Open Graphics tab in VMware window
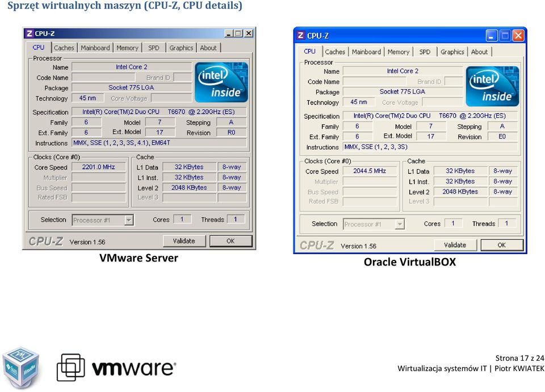Viewport: 545px width, 392px height. tap(181, 48)
